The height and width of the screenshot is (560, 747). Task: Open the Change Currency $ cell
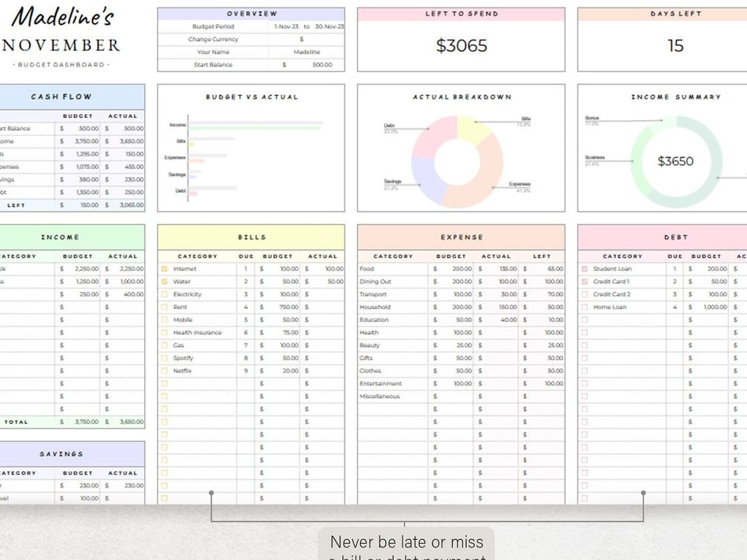(306, 40)
